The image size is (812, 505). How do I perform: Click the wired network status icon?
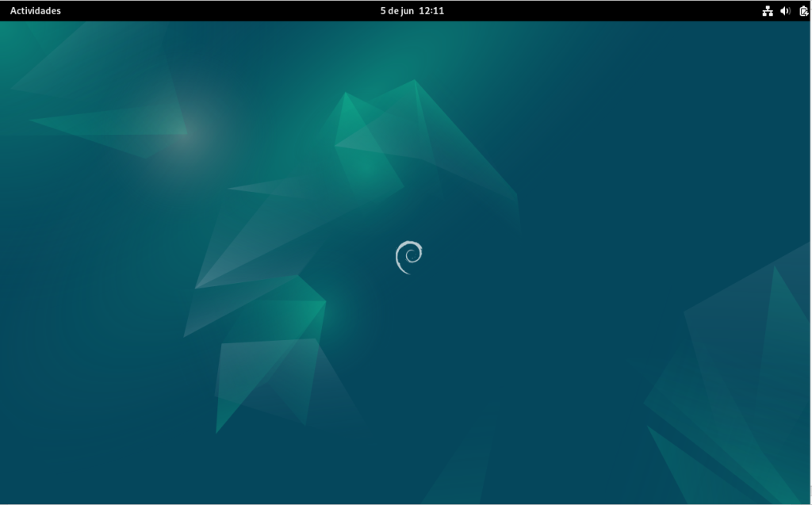[768, 11]
